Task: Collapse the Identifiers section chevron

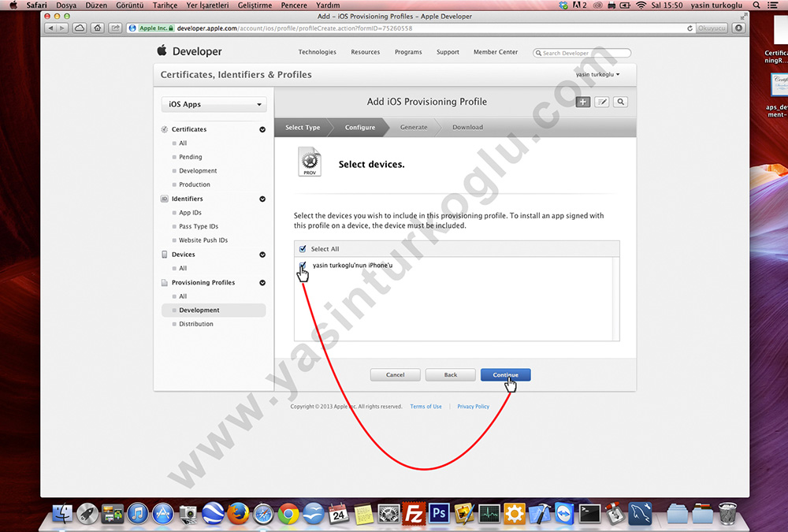Action: [262, 199]
